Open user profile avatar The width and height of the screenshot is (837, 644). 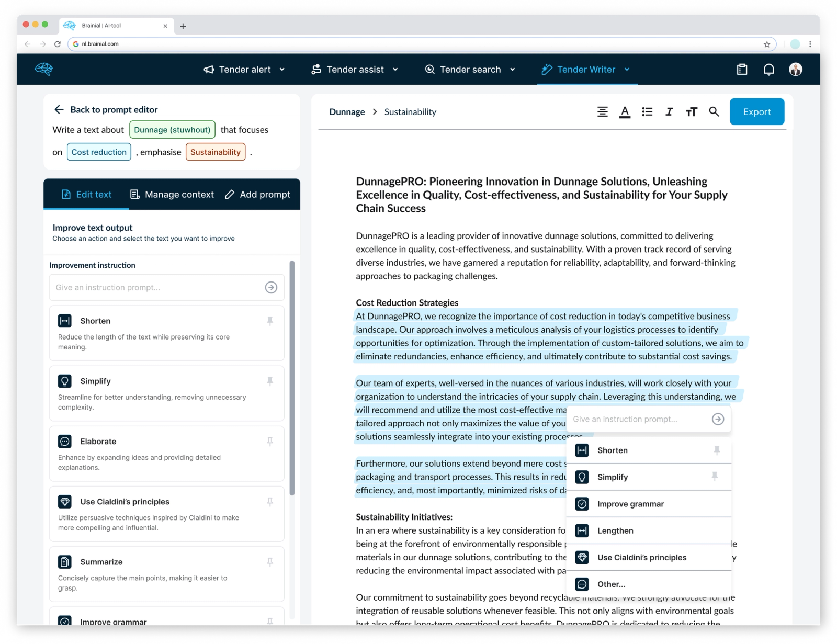coord(795,69)
